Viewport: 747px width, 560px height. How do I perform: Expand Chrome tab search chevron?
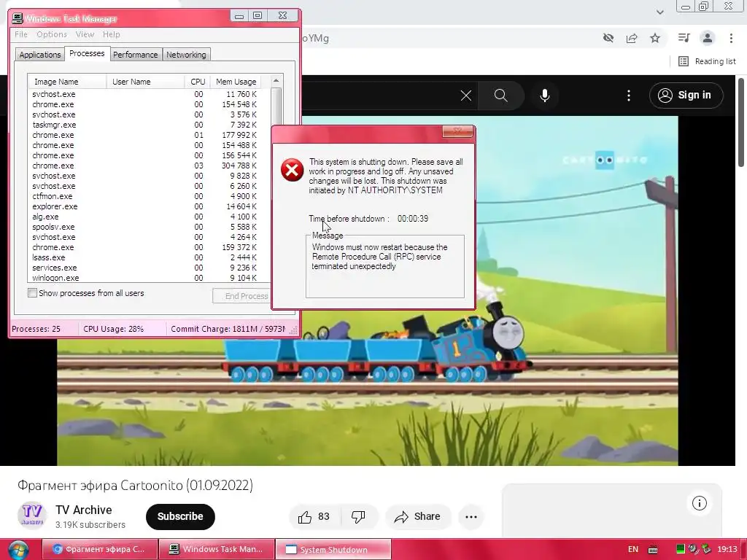coord(659,12)
